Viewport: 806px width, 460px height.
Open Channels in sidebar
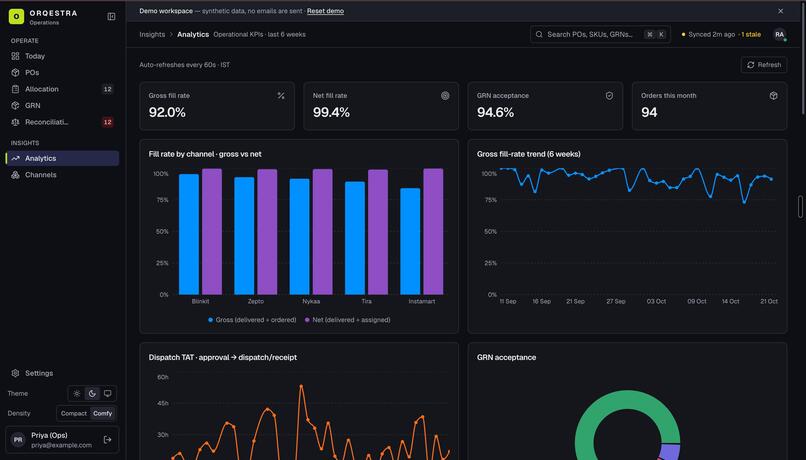pos(62,175)
